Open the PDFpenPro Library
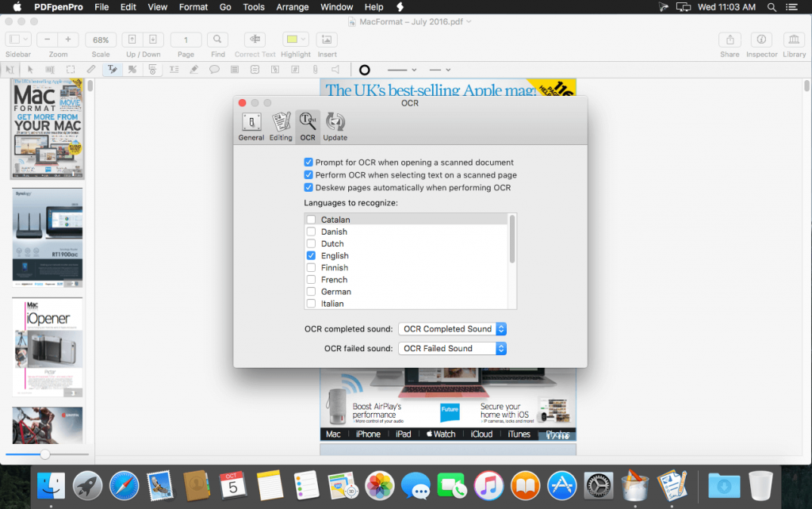 pos(793,39)
